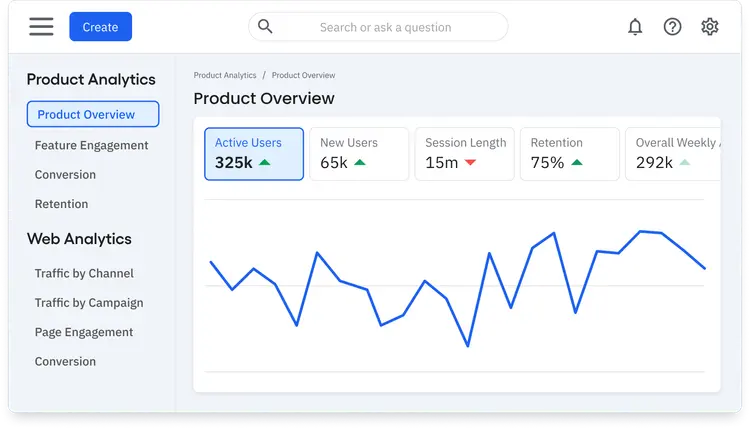Open Feature Engagement in the sidebar

point(91,145)
